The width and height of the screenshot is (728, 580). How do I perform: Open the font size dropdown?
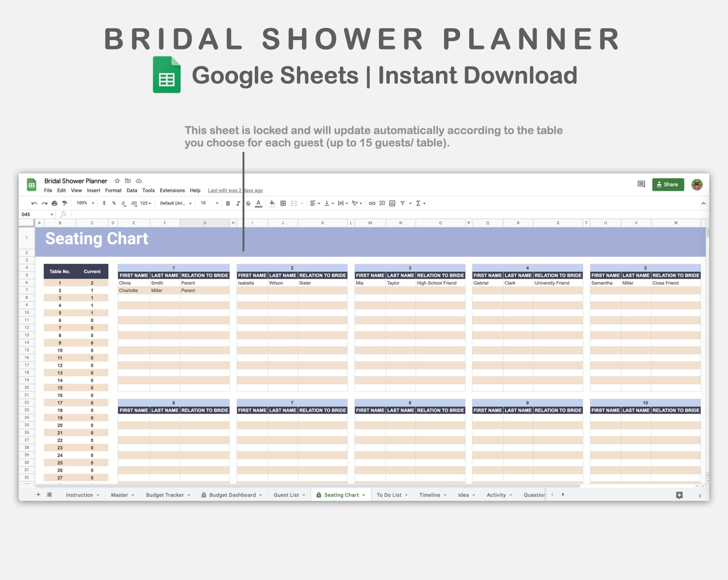coord(209,203)
